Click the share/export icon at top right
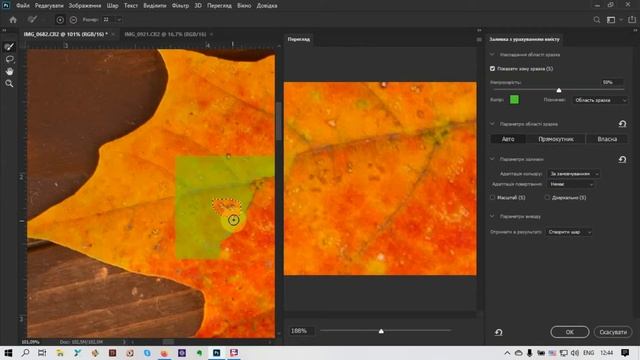 point(632,20)
